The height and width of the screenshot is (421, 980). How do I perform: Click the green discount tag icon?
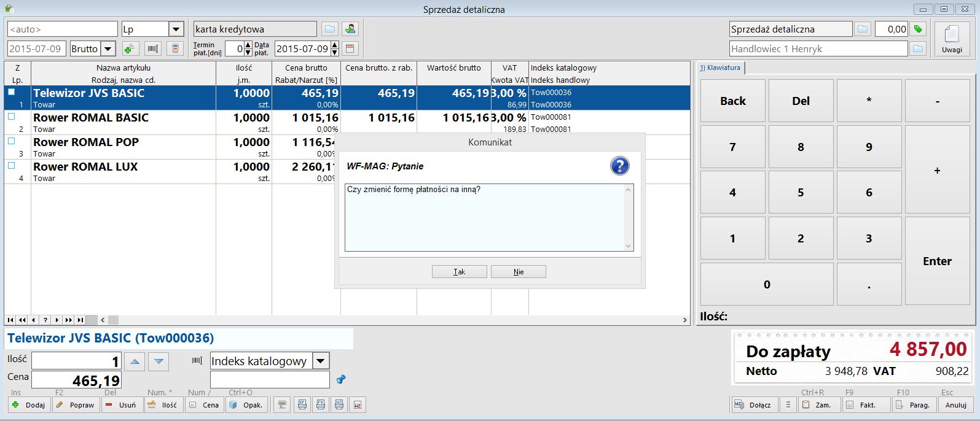918,29
